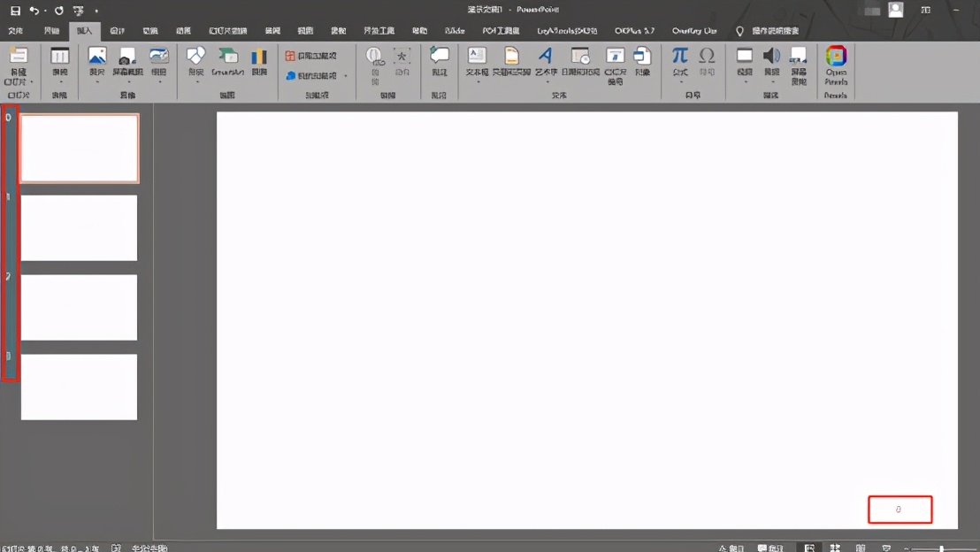Select the slide thumbnail numbered 2

pyautogui.click(x=79, y=307)
